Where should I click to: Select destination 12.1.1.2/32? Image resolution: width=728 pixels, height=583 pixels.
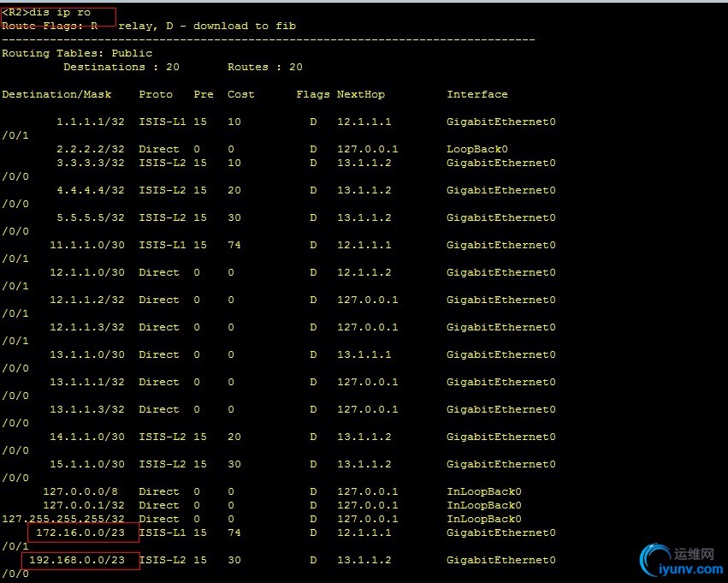point(87,300)
